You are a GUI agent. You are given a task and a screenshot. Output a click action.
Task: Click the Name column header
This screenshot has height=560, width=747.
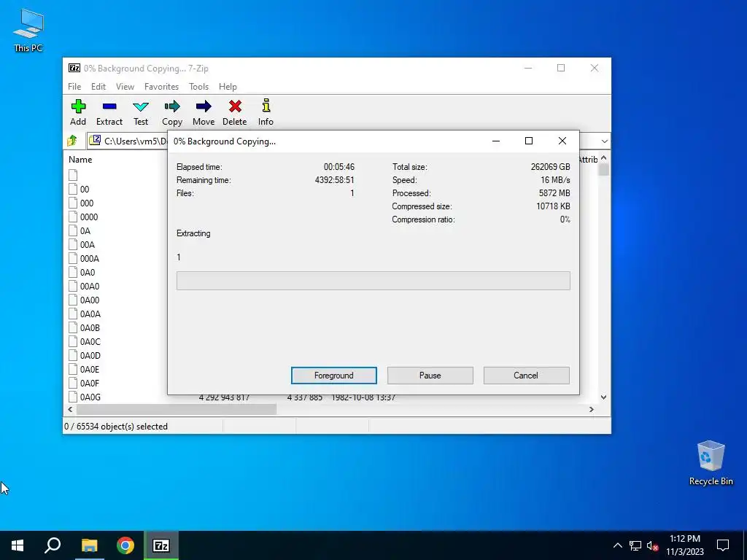80,160
